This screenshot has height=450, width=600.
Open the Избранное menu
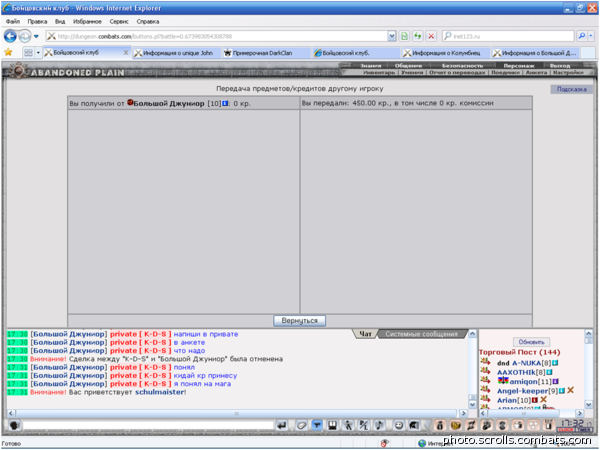click(87, 21)
